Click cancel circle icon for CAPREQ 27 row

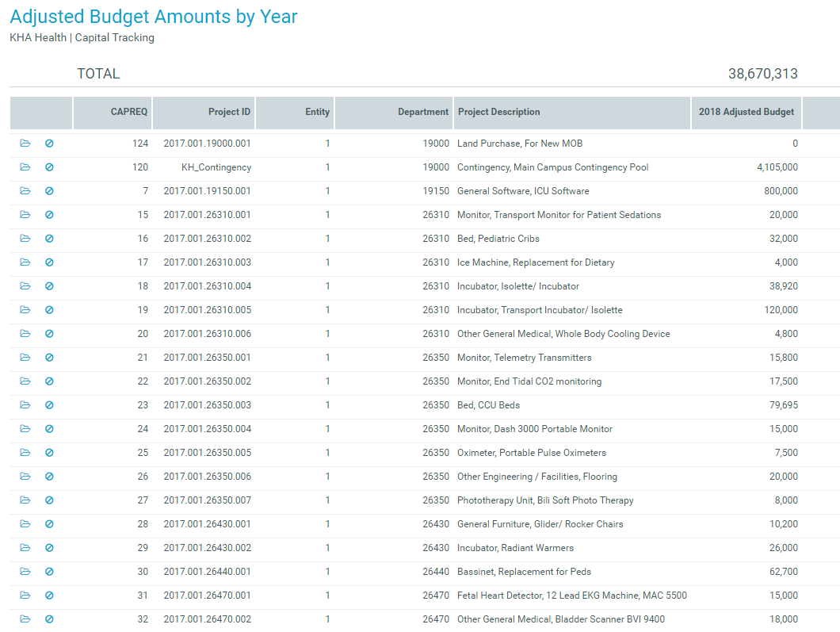(49, 500)
